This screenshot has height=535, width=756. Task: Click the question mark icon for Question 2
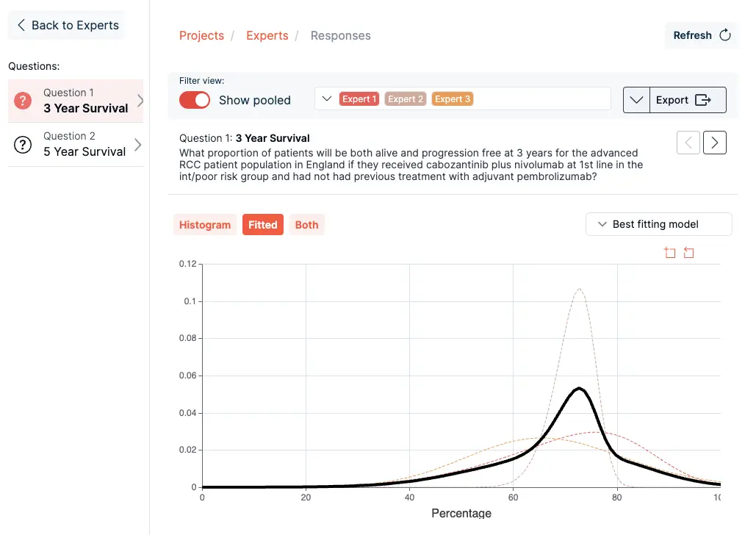click(x=23, y=145)
